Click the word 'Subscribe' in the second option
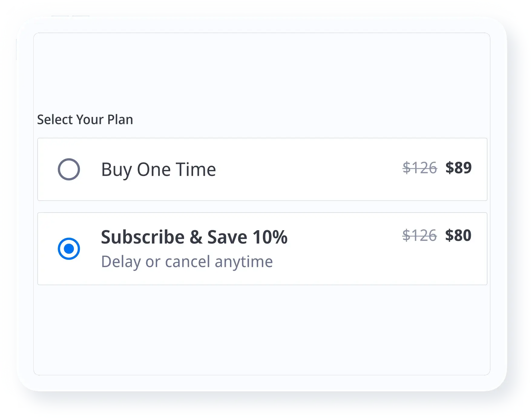This screenshot has width=532, height=418. pos(143,237)
